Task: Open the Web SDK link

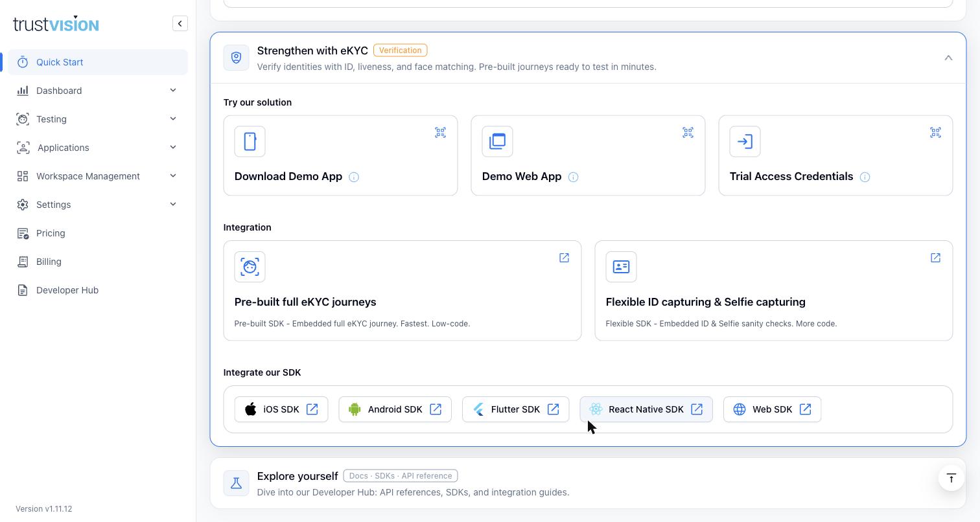Action: (773, 409)
